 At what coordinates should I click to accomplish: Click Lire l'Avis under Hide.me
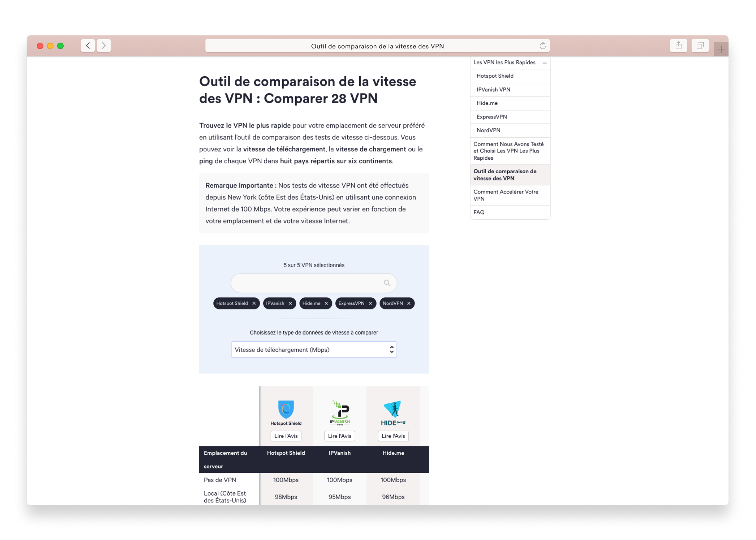point(393,436)
